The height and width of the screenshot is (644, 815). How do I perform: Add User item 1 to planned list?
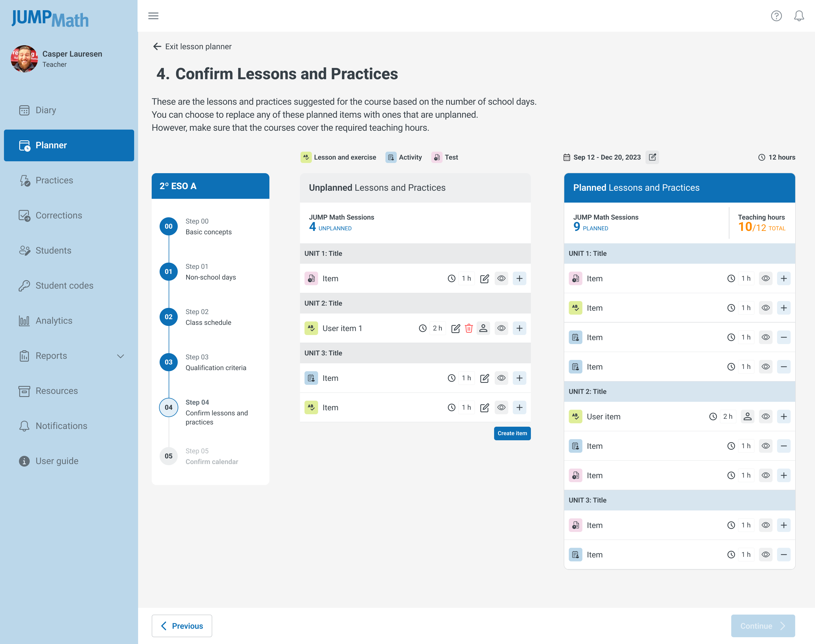(519, 329)
